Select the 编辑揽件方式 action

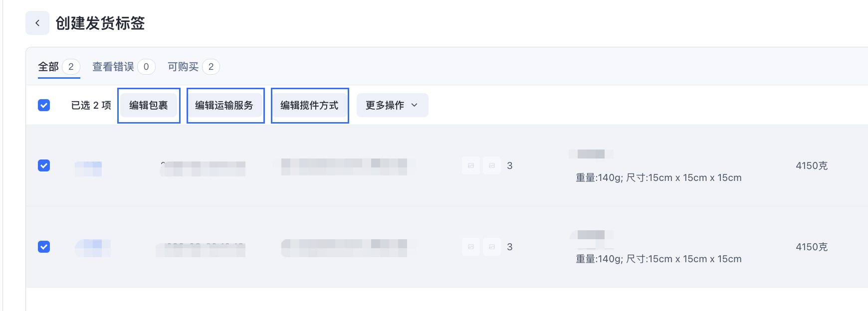309,105
